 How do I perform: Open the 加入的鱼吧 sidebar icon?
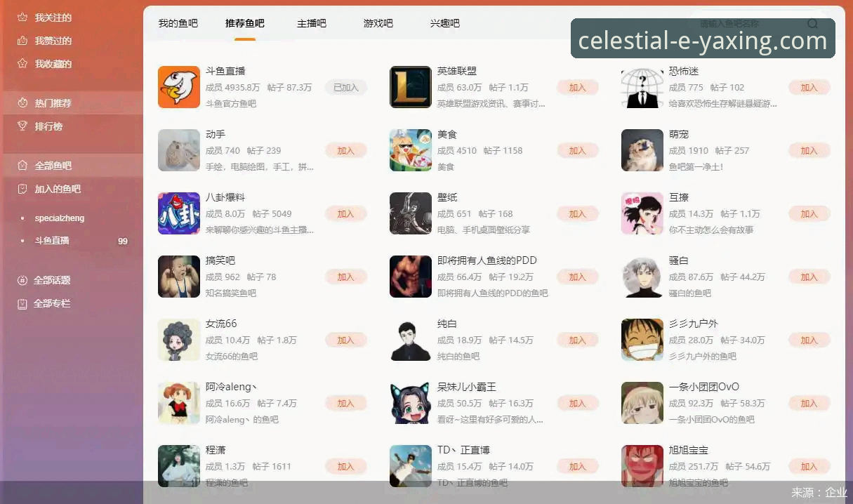(x=22, y=189)
